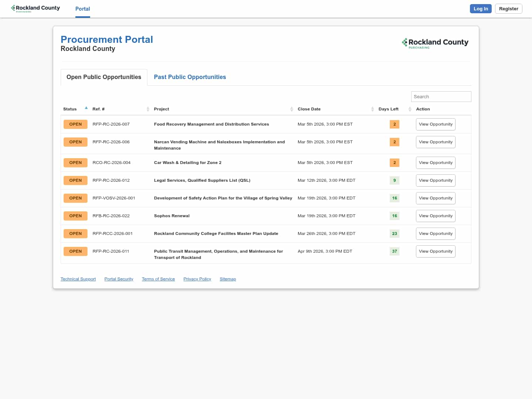
Task: Sort by Days Left column sort icon
Action: (410, 109)
